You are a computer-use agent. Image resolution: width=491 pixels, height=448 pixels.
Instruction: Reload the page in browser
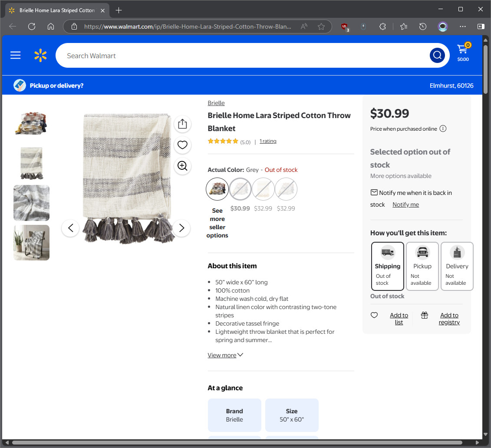32,26
